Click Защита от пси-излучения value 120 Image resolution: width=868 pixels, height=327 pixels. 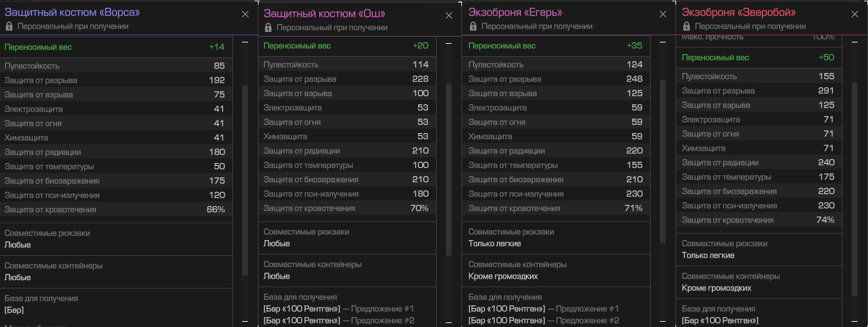click(217, 195)
